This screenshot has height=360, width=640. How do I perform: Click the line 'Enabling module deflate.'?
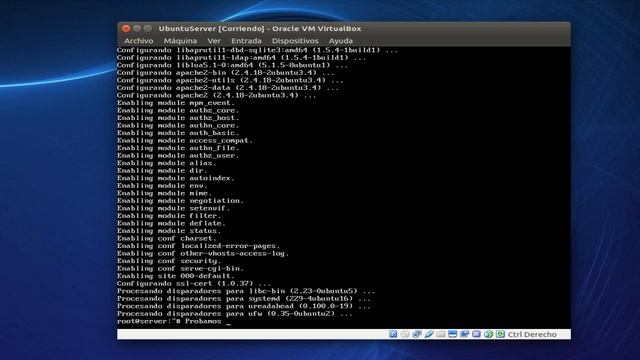pyautogui.click(x=171, y=223)
